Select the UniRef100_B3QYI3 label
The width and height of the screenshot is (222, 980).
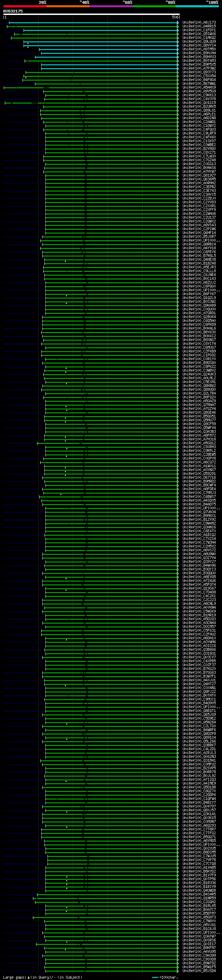coord(199,569)
